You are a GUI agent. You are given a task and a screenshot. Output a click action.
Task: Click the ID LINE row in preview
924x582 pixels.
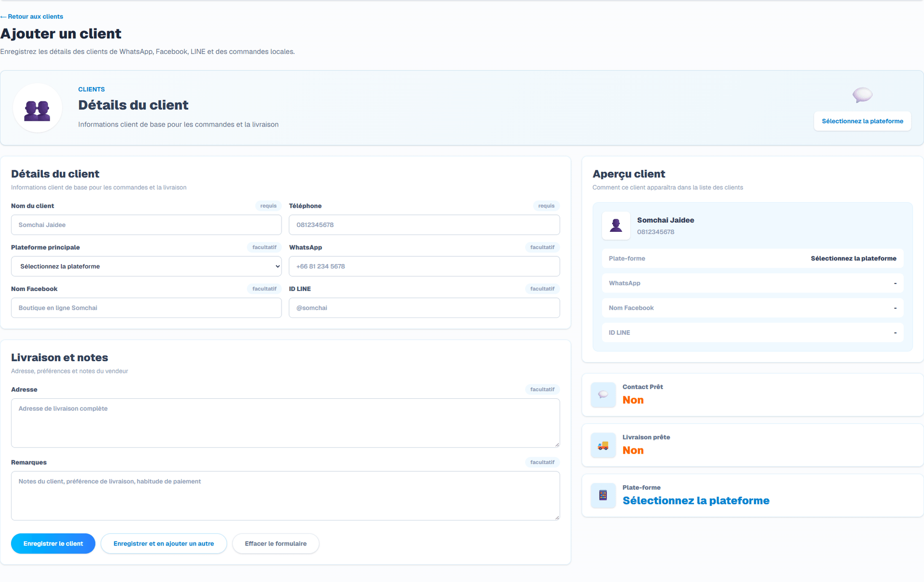(753, 332)
